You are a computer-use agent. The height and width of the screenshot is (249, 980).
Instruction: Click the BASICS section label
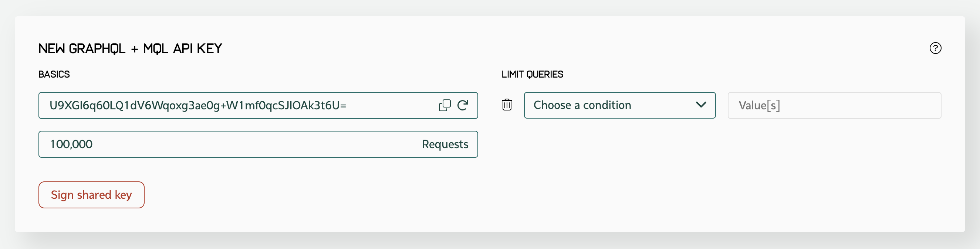(x=54, y=75)
